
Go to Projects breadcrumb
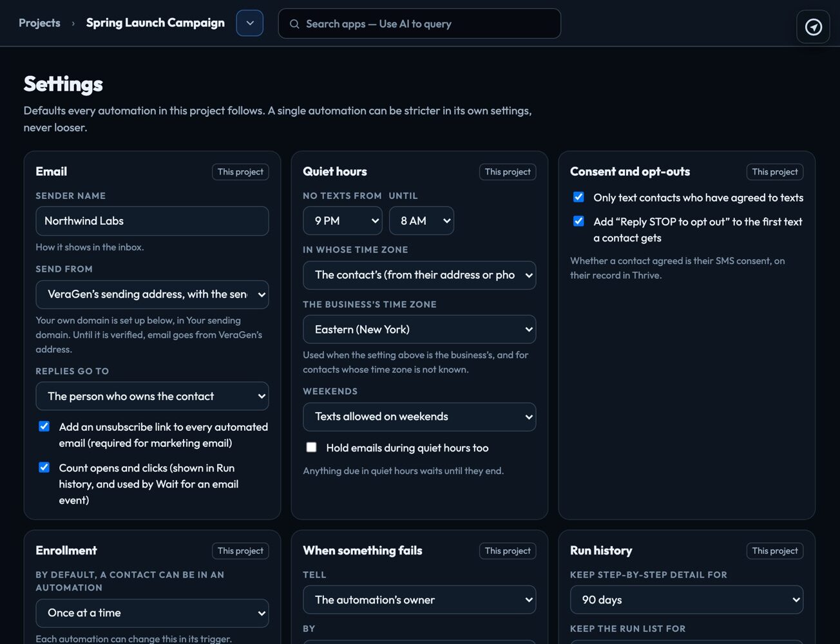39,23
